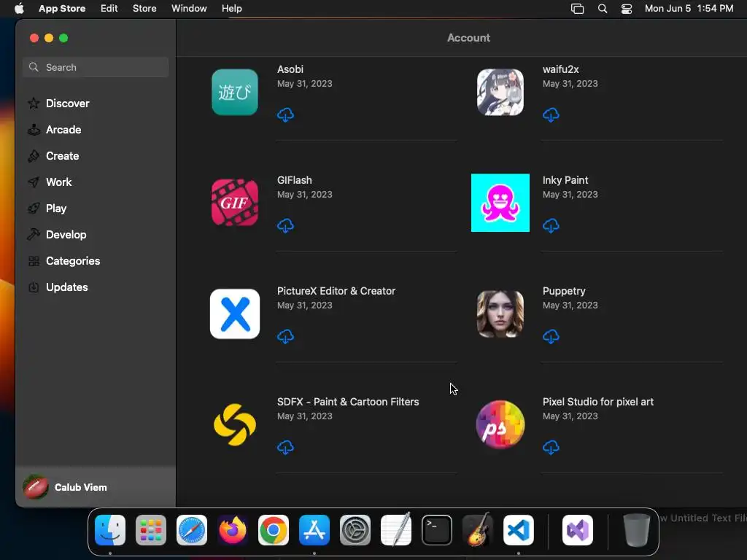The height and width of the screenshot is (560, 747).
Task: Re-download GIFlash using cloud icon
Action: (x=285, y=226)
